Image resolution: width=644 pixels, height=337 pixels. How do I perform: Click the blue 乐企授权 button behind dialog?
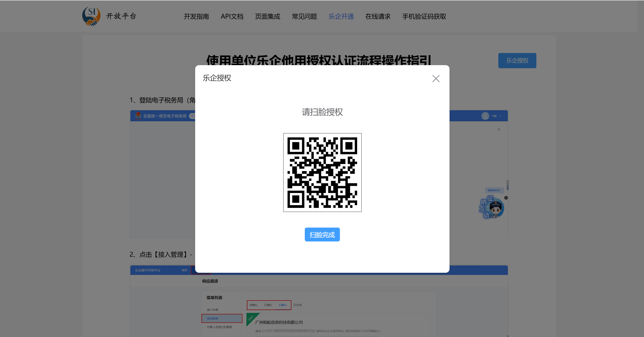click(517, 60)
